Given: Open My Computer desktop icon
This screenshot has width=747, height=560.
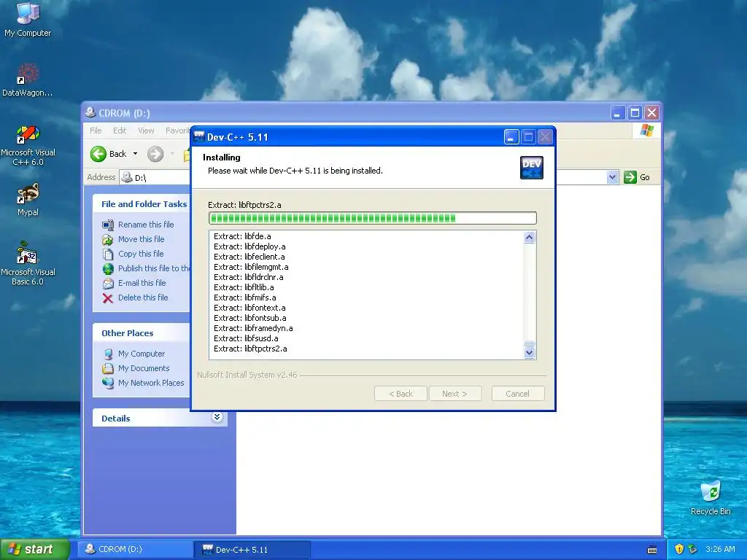Looking at the screenshot, I should (x=28, y=20).
